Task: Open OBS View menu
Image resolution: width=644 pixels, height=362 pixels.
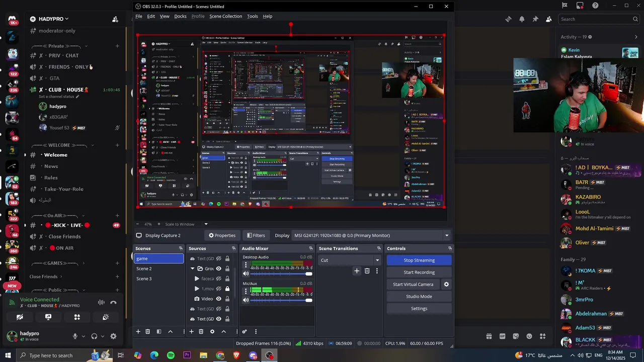Action: [165, 16]
